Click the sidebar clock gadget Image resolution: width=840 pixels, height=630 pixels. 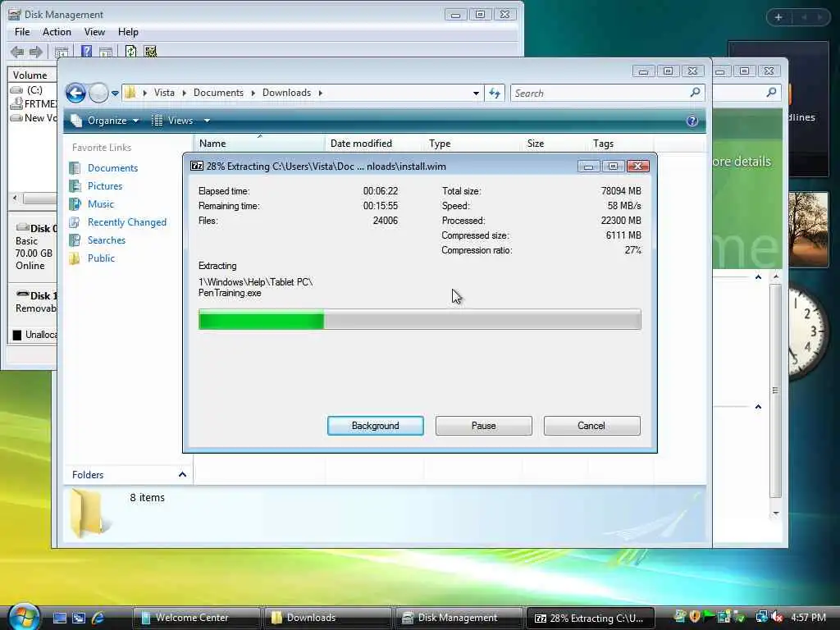808,331
